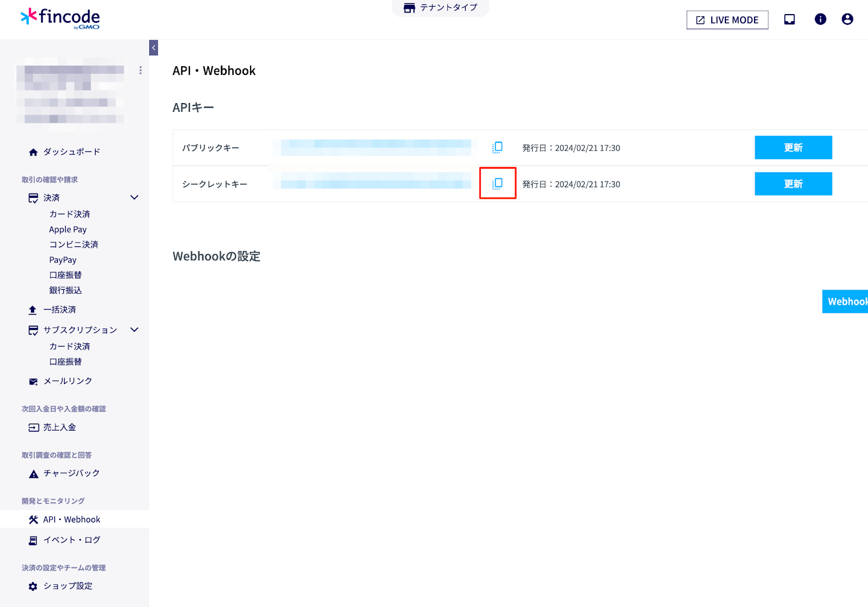868x607 pixels.
Task: Click the サブスクリプション icon
Action: pos(33,330)
